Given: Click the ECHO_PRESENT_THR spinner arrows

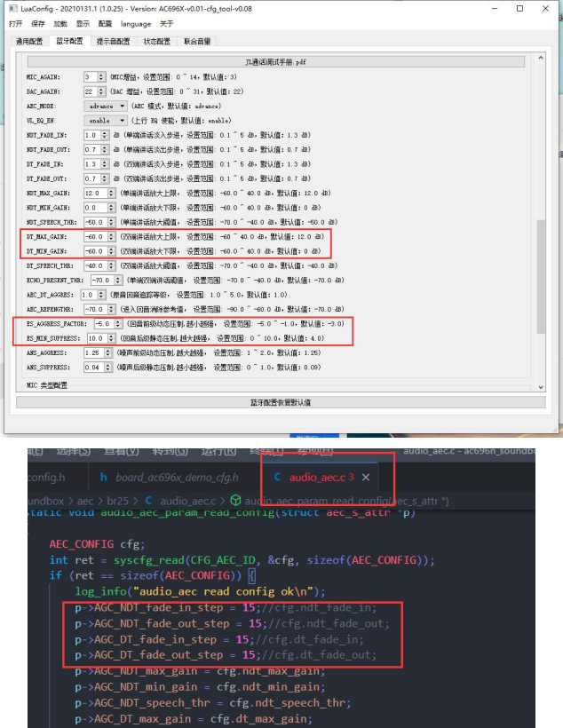Looking at the screenshot, I should coord(118,280).
